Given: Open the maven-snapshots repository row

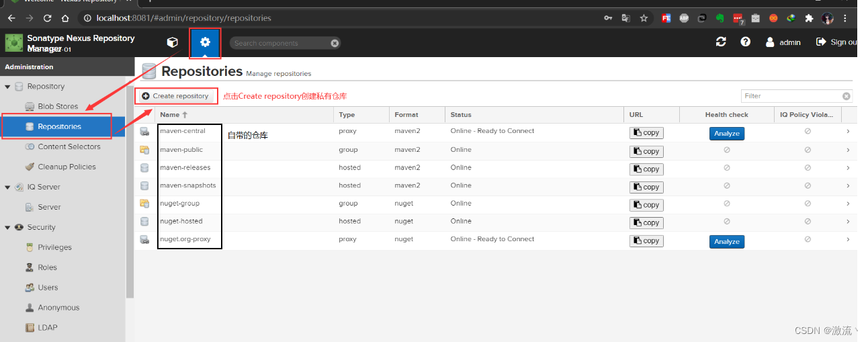Looking at the screenshot, I should point(496,186).
